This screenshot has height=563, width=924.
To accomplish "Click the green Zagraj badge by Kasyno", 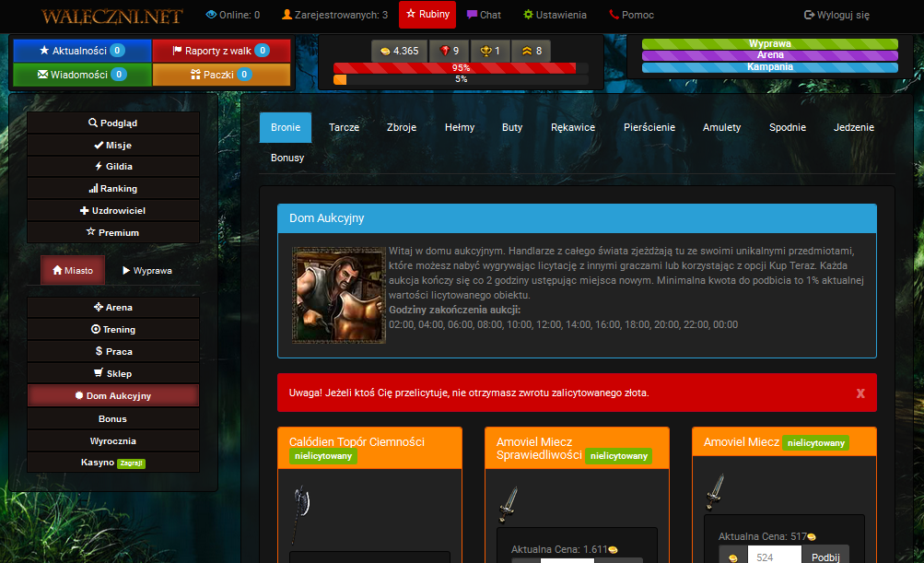I will (131, 463).
